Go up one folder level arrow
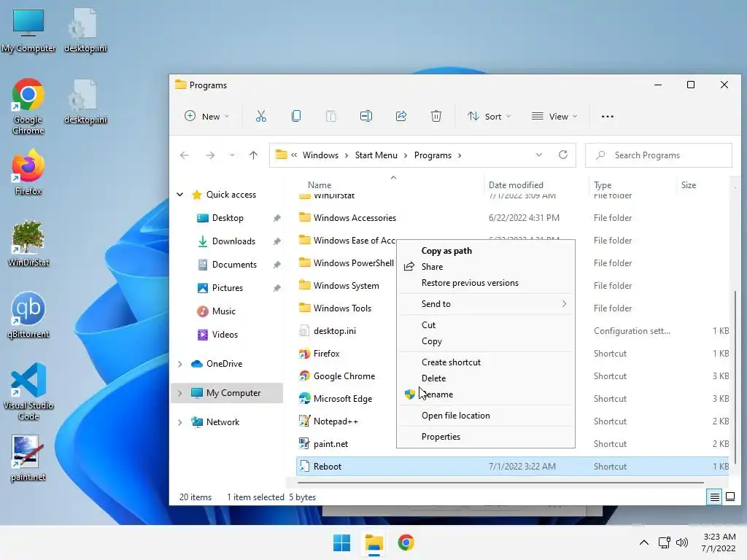The image size is (747, 560). (253, 155)
